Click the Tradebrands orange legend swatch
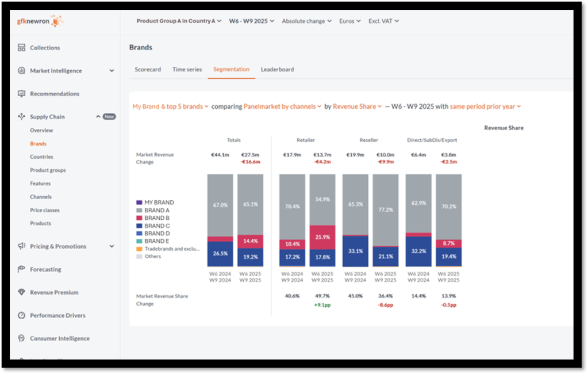This screenshot has height=374, width=588. [x=139, y=249]
